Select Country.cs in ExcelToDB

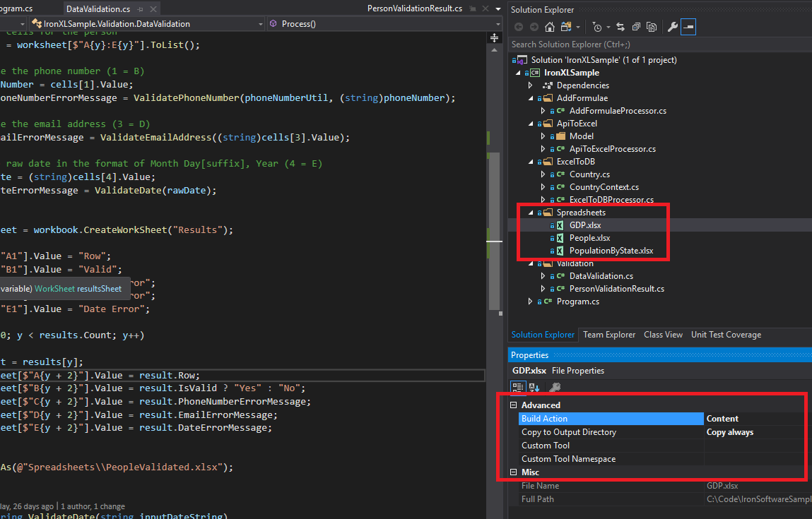coord(589,174)
